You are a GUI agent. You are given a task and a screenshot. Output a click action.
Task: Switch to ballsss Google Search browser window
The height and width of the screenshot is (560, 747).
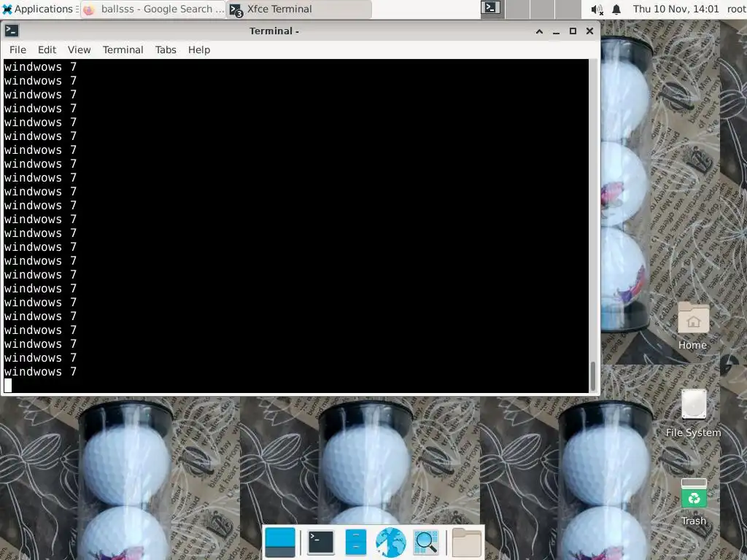pos(153,9)
